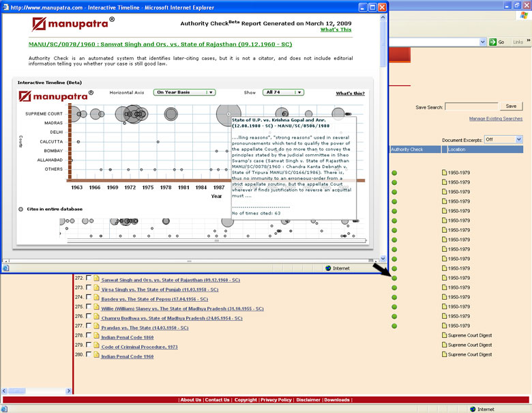Select the checkbox for result 279 Code of Criminal Procedure
This screenshot has width=532, height=413.
pos(89,344)
